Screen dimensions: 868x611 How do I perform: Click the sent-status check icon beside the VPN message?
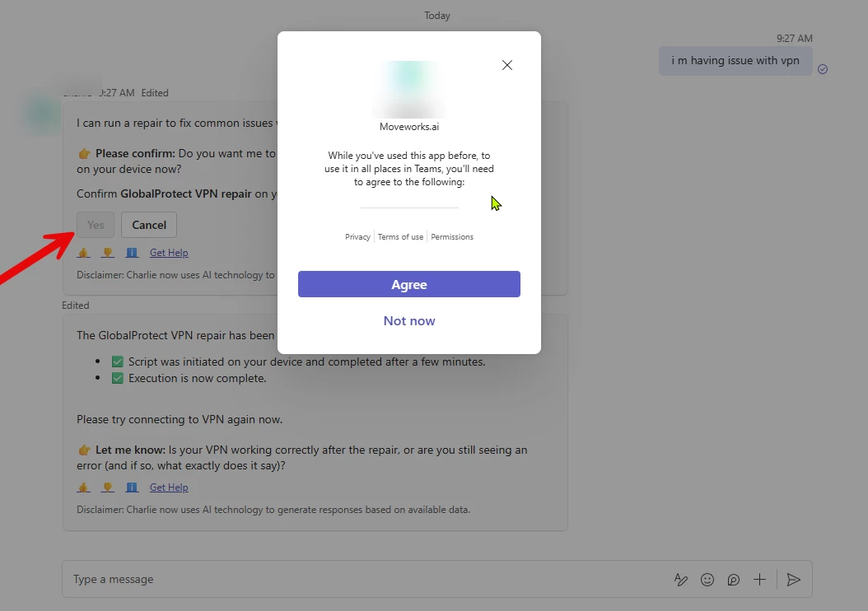click(x=823, y=69)
